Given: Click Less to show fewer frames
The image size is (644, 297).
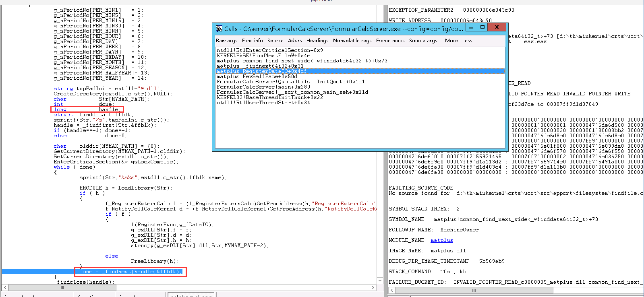Looking at the screenshot, I should [x=467, y=41].
